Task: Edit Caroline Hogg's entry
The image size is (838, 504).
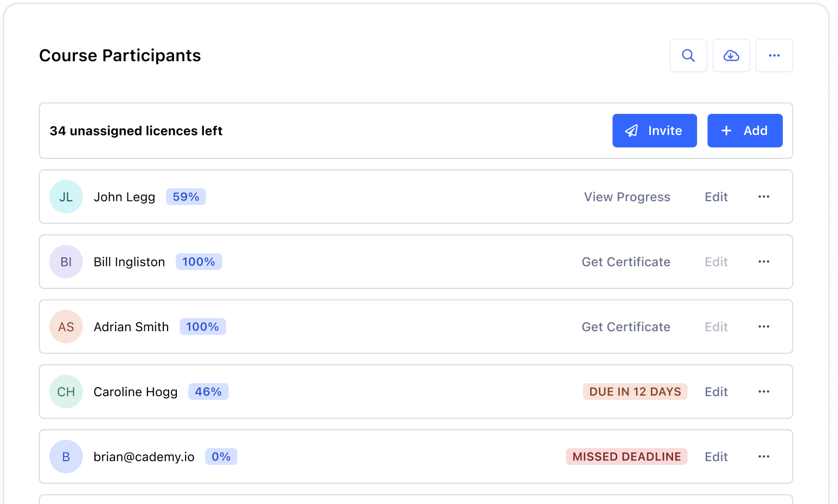Action: coord(716,392)
